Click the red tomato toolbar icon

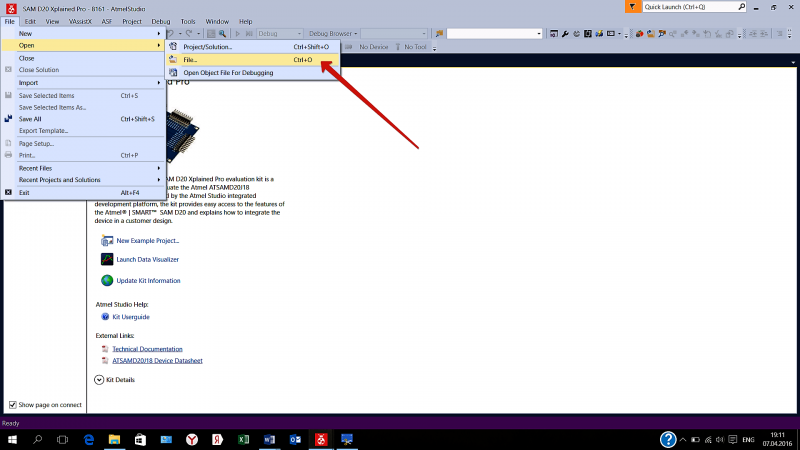tap(639, 34)
